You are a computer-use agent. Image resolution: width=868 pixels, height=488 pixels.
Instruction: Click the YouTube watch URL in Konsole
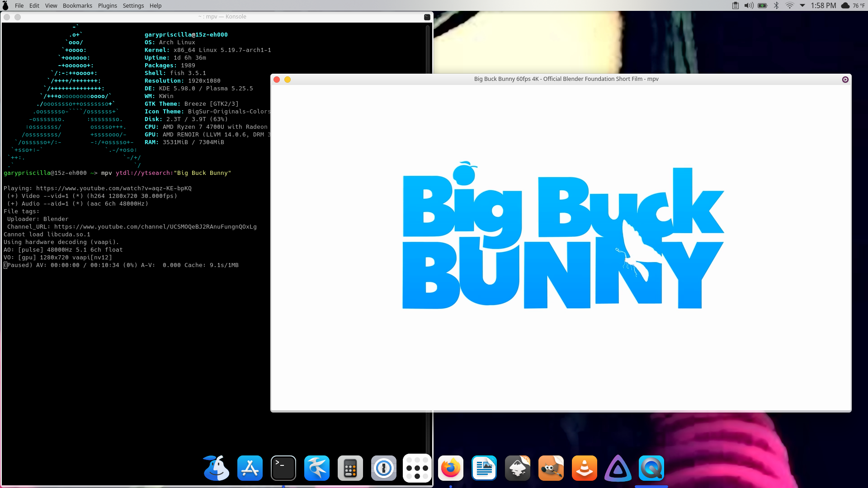114,188
